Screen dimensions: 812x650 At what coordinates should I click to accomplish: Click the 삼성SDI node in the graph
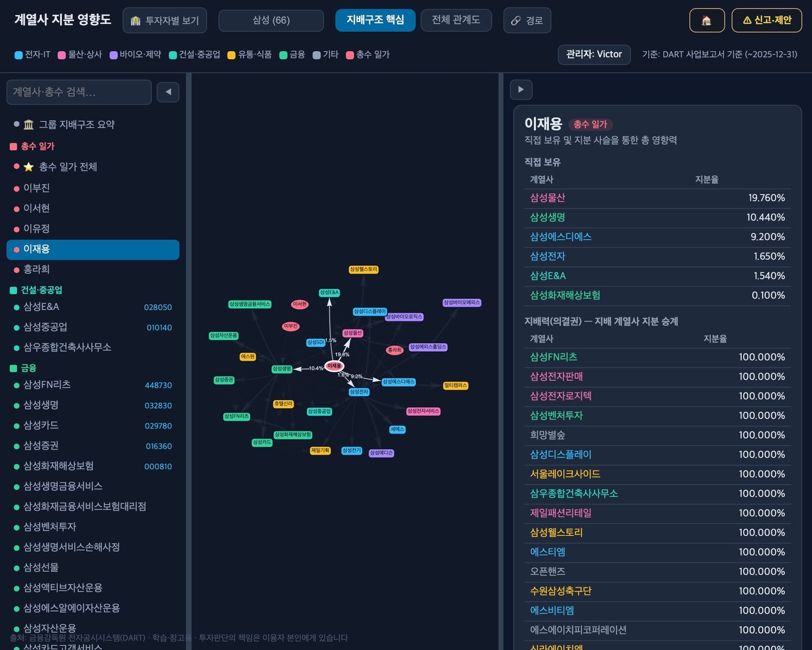coord(316,342)
